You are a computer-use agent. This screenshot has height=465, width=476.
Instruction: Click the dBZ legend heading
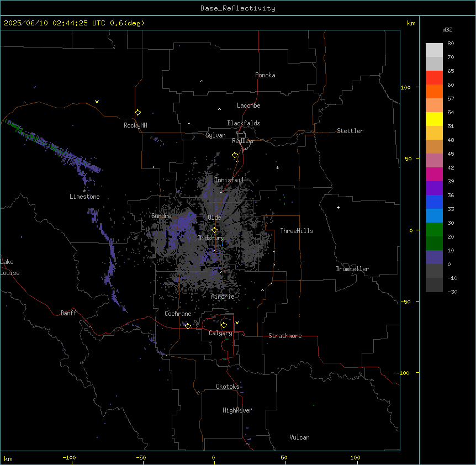pyautogui.click(x=447, y=30)
